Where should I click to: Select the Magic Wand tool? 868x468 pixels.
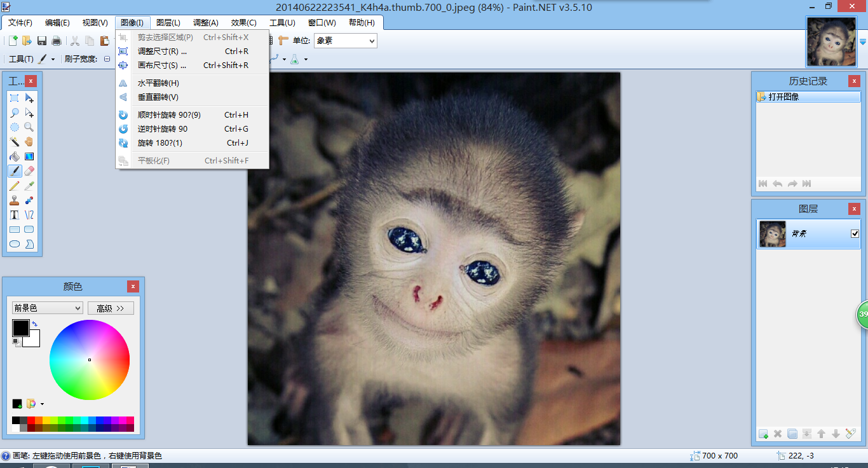tap(15, 142)
